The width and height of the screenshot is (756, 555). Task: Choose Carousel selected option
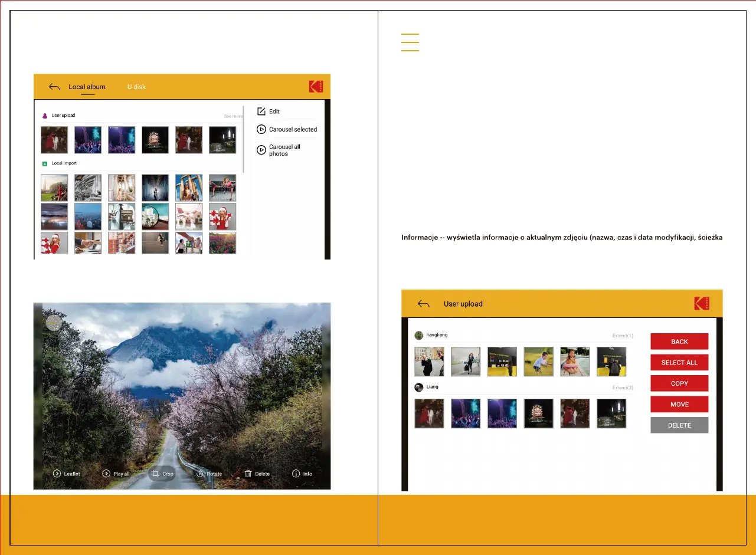tap(287, 129)
